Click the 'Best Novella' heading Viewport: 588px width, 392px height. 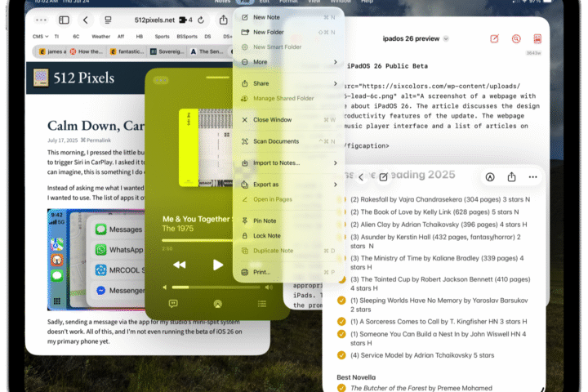(x=356, y=377)
